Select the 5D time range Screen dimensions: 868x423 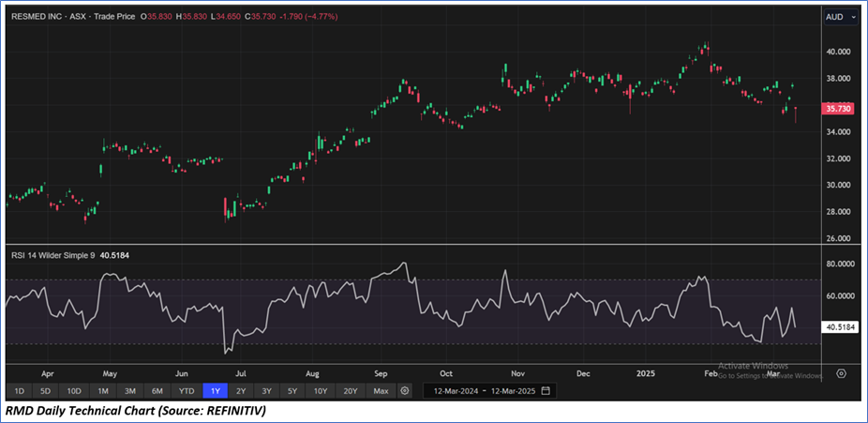tap(46, 390)
